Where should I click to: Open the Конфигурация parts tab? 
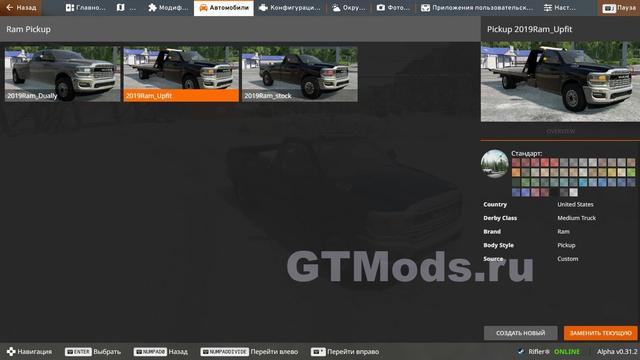(x=264, y=8)
